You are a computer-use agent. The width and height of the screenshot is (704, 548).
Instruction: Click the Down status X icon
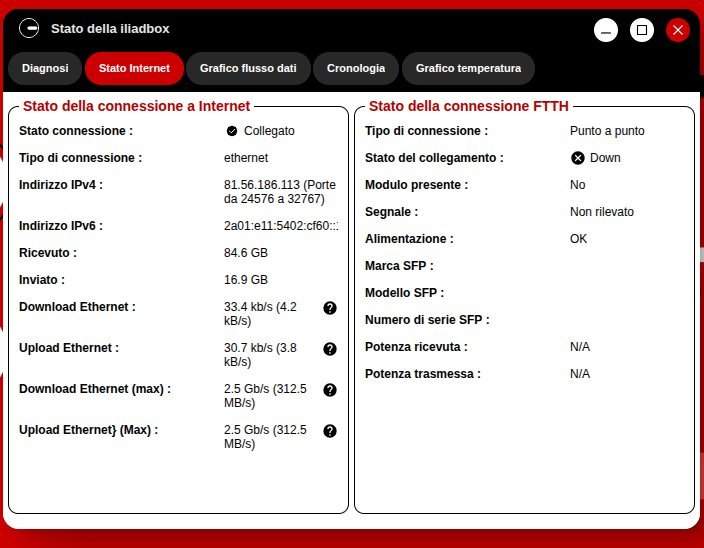click(578, 158)
